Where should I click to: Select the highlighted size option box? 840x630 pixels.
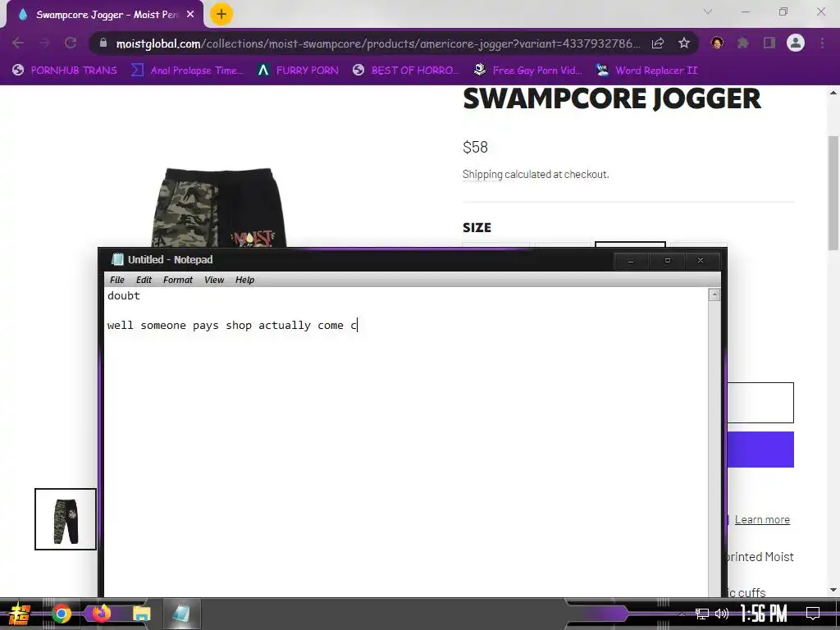(x=630, y=244)
